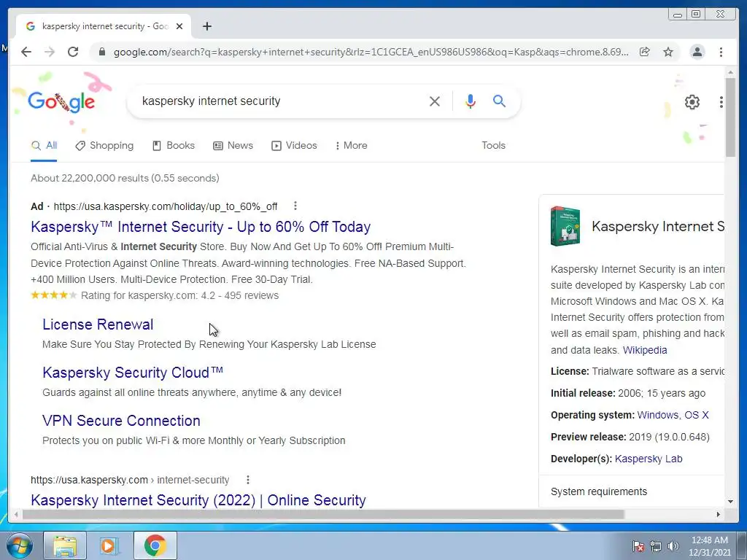Viewport: 747px width, 560px height.
Task: Switch to the News tab
Action: (x=233, y=145)
